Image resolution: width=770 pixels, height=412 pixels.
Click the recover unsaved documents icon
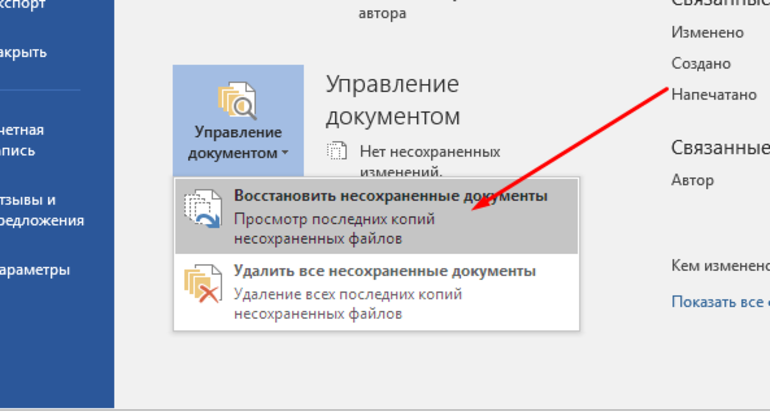(203, 209)
